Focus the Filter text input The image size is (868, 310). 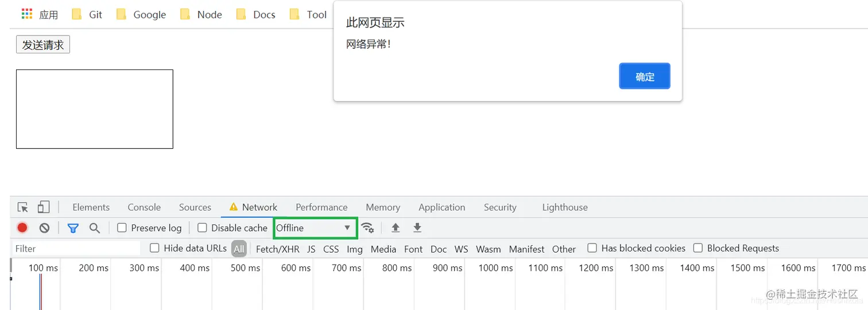(x=76, y=249)
